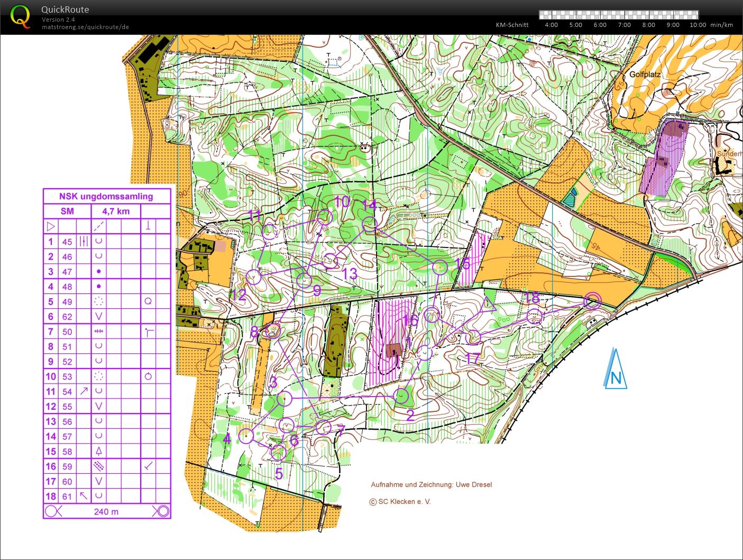Click the SC Klecken e. V. copyright text
Screen dimensions: 743x560
[400, 501]
